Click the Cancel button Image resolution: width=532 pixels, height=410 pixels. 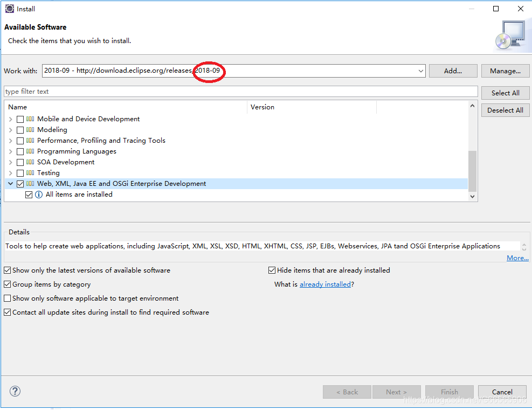502,392
